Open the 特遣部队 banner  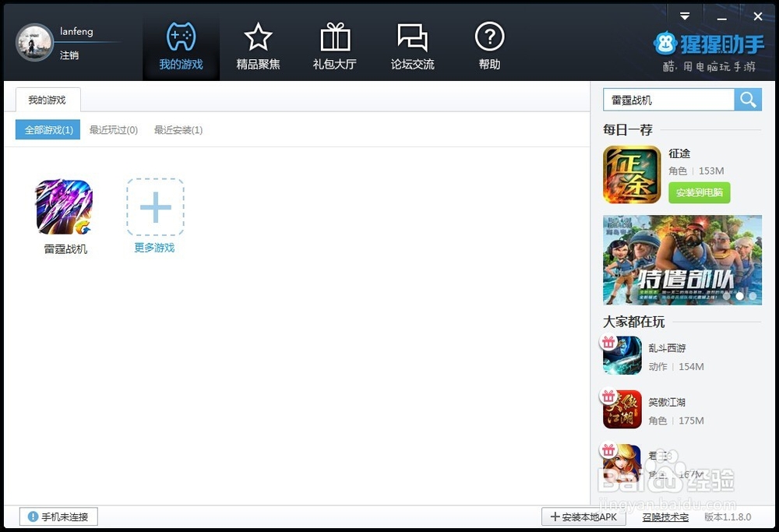point(682,260)
